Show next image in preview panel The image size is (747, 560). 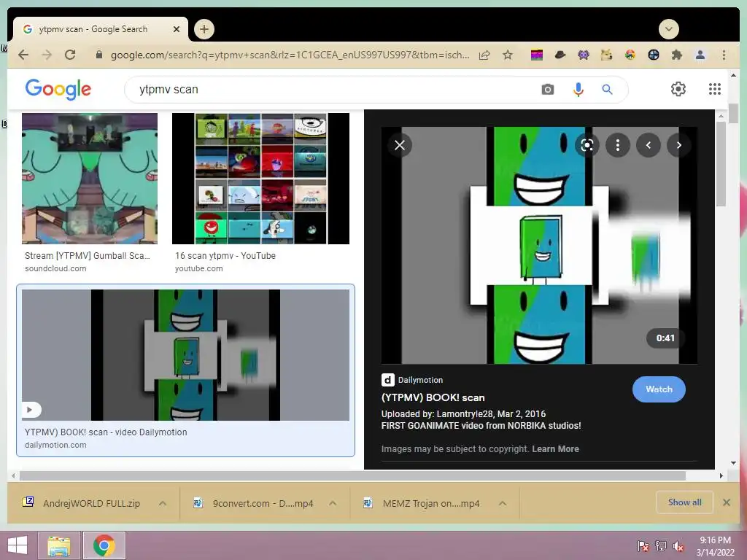pos(679,145)
